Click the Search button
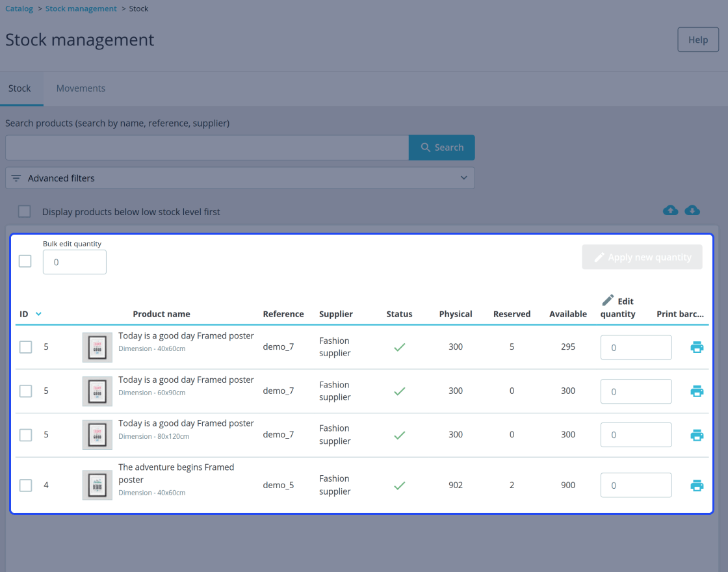Image resolution: width=728 pixels, height=572 pixels. pos(441,148)
